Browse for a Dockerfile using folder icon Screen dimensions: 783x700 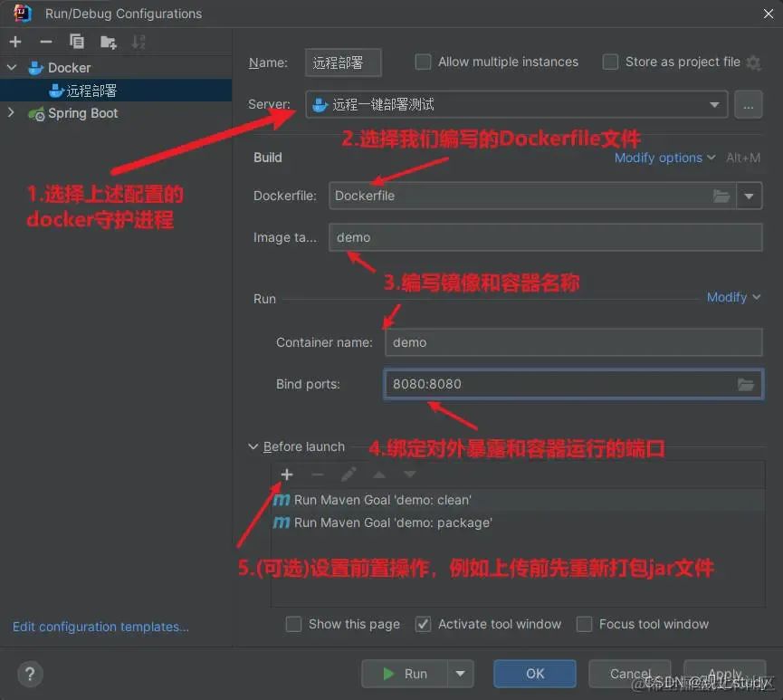click(721, 196)
